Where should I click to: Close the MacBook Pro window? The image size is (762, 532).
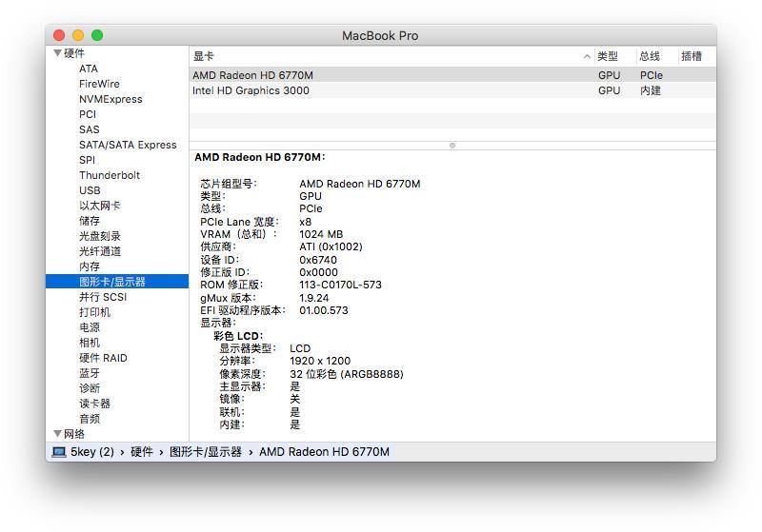pyautogui.click(x=59, y=35)
